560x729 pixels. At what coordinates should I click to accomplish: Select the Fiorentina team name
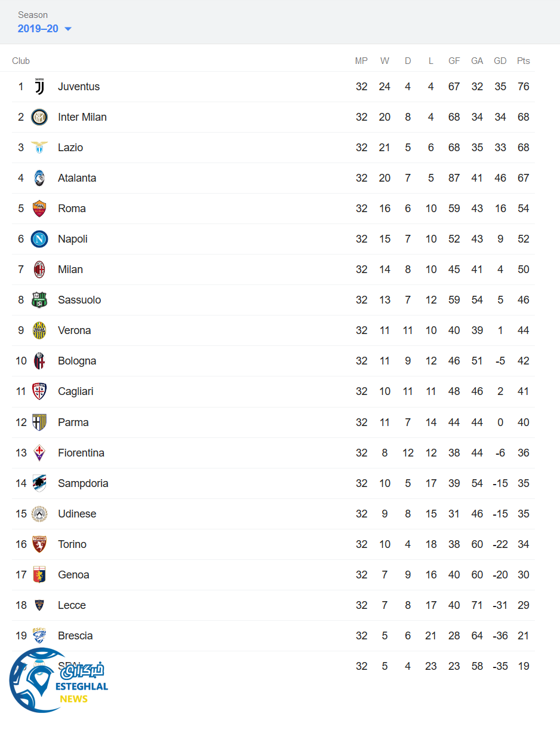[81, 453]
